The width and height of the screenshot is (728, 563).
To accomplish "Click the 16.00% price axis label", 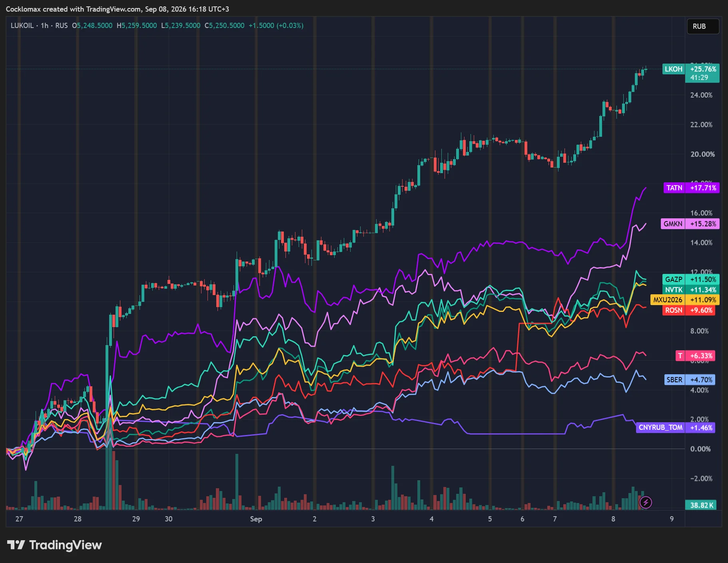I will (701, 213).
